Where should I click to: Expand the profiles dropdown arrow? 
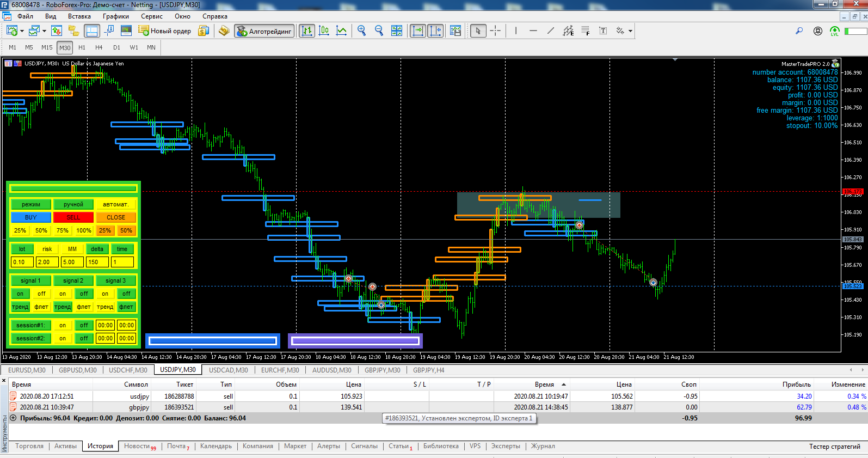(44, 32)
